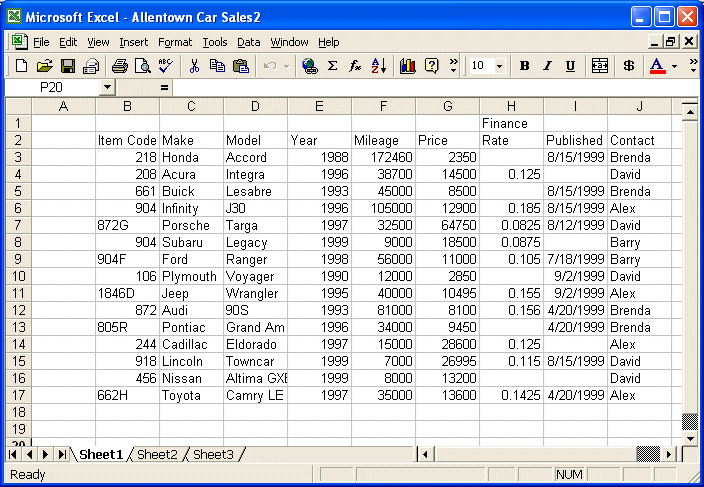Open the Font Color dropdown arrow

[x=674, y=66]
